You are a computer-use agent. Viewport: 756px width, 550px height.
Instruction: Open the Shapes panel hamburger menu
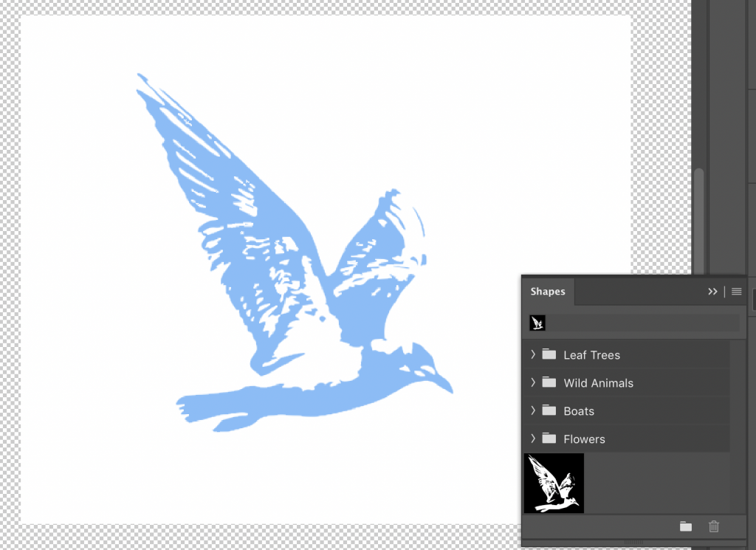736,291
